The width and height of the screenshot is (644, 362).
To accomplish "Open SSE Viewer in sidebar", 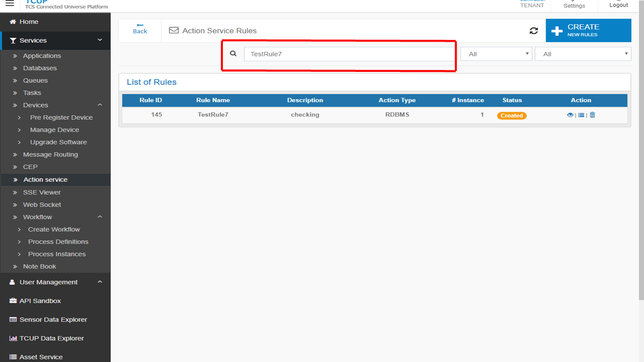I will (x=42, y=192).
